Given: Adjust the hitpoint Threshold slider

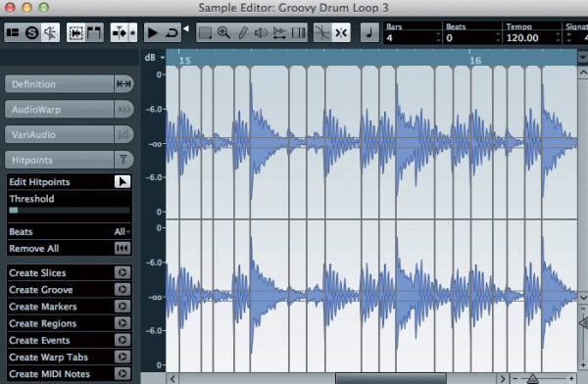Looking at the screenshot, I should tap(70, 210).
